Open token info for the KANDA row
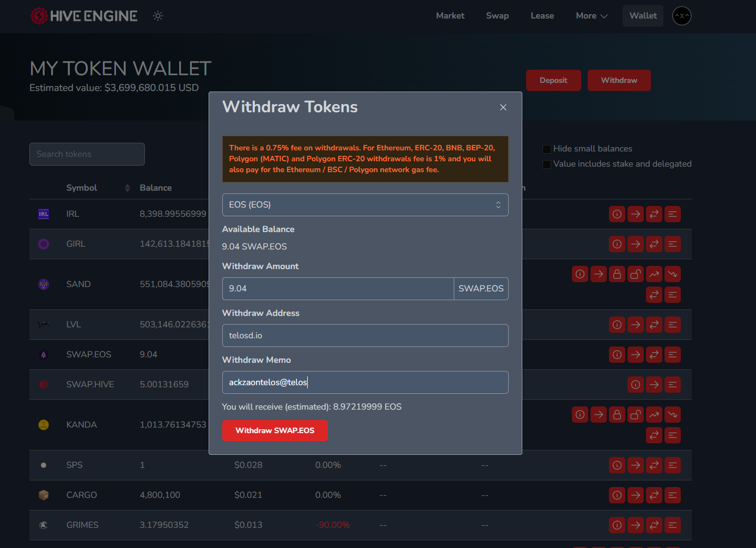This screenshot has height=548, width=756. [x=580, y=415]
